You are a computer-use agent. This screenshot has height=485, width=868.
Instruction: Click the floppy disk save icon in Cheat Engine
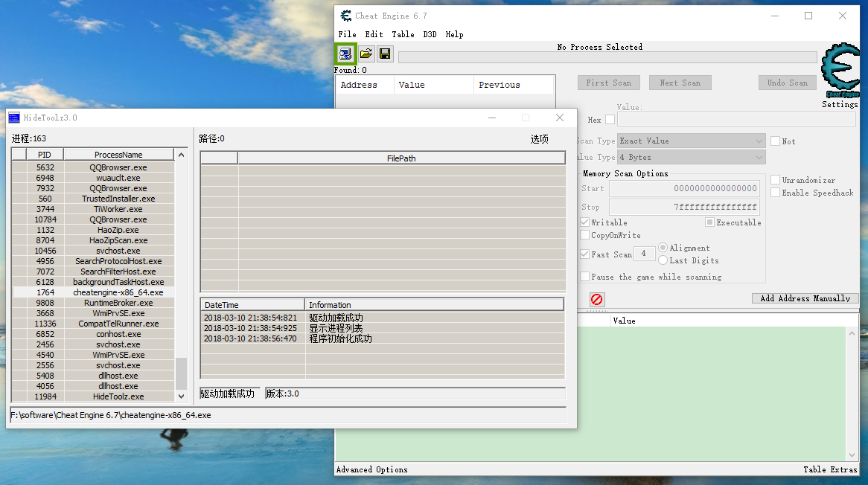(x=385, y=54)
